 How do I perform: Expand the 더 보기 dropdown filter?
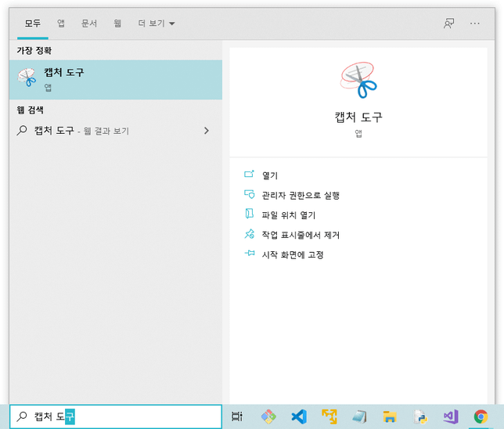[x=156, y=23]
